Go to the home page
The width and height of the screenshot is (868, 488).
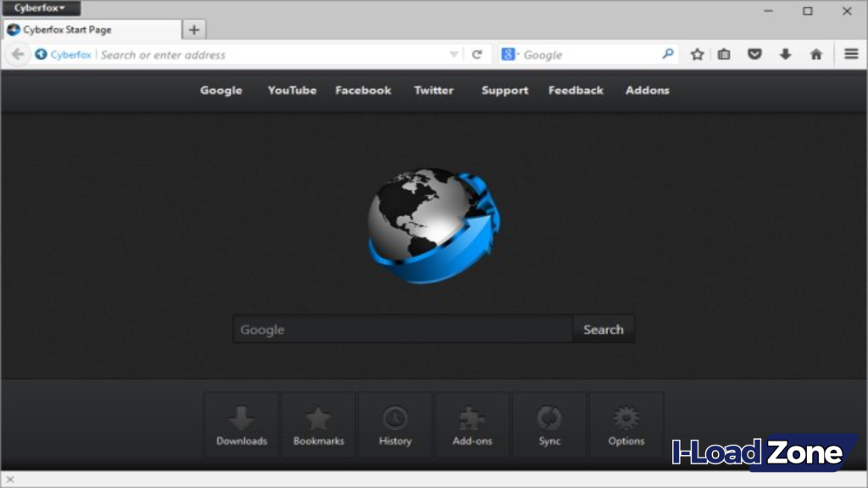[x=815, y=53]
